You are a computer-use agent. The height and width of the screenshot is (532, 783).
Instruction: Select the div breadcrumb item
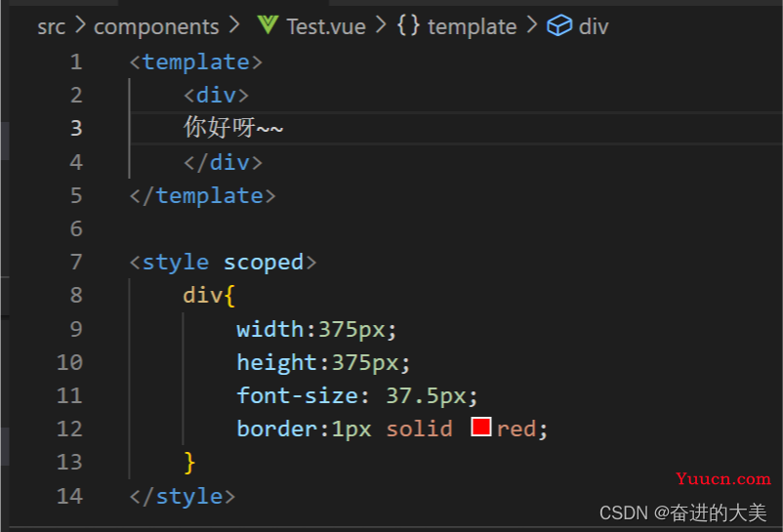click(594, 26)
